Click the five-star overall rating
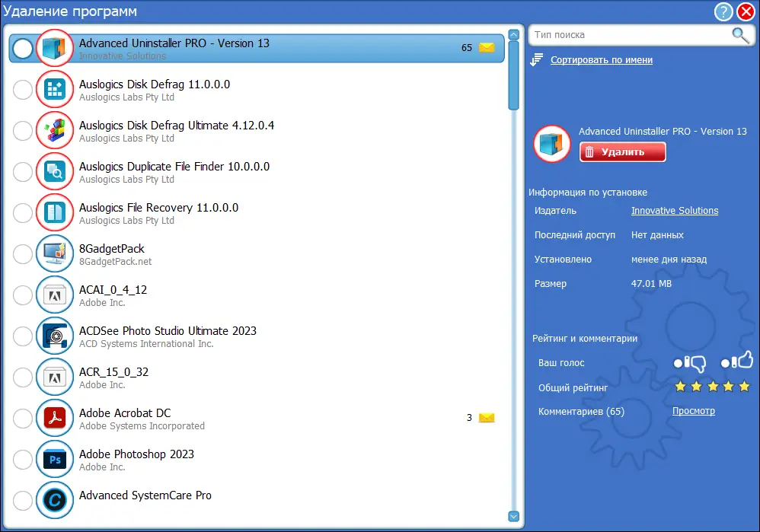 tap(712, 387)
